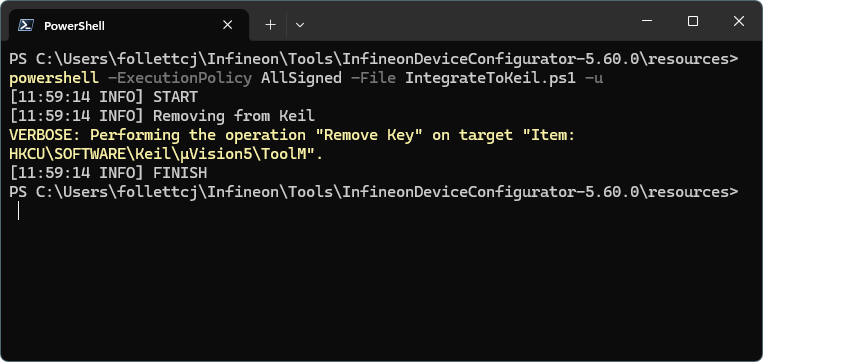Select the PowerShell tab title
This screenshot has height=362, width=850.
[x=74, y=26]
